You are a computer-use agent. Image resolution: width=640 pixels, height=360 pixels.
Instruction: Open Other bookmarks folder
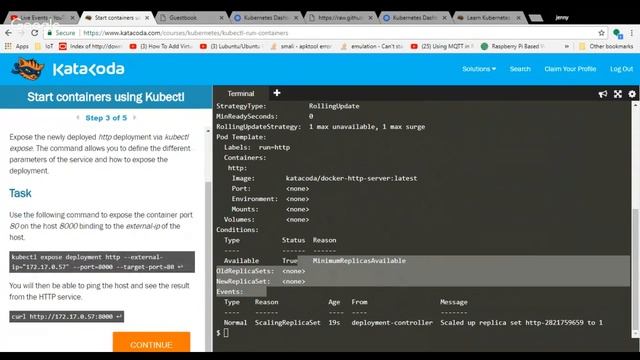pos(606,46)
